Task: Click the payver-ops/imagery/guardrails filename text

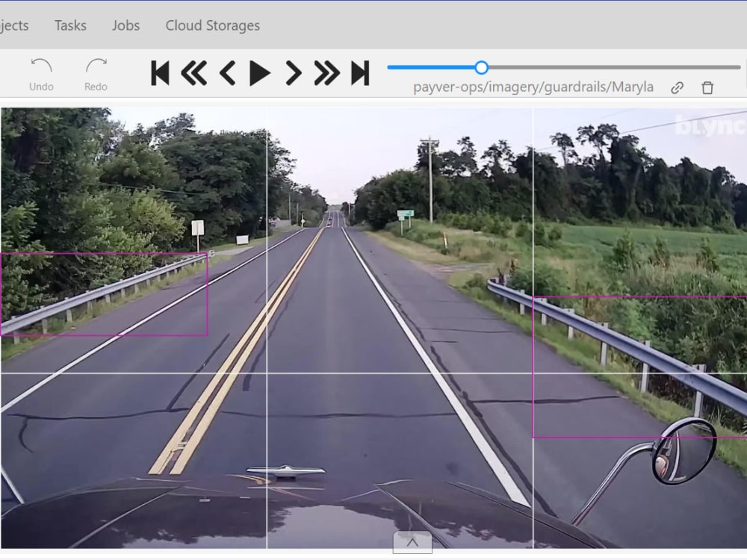Action: [533, 87]
